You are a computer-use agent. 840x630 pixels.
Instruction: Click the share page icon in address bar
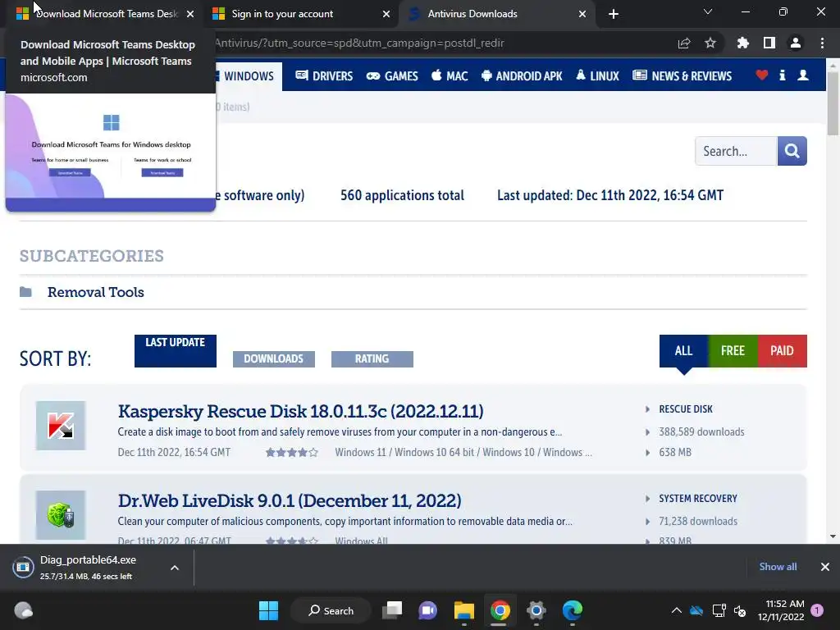[684, 43]
